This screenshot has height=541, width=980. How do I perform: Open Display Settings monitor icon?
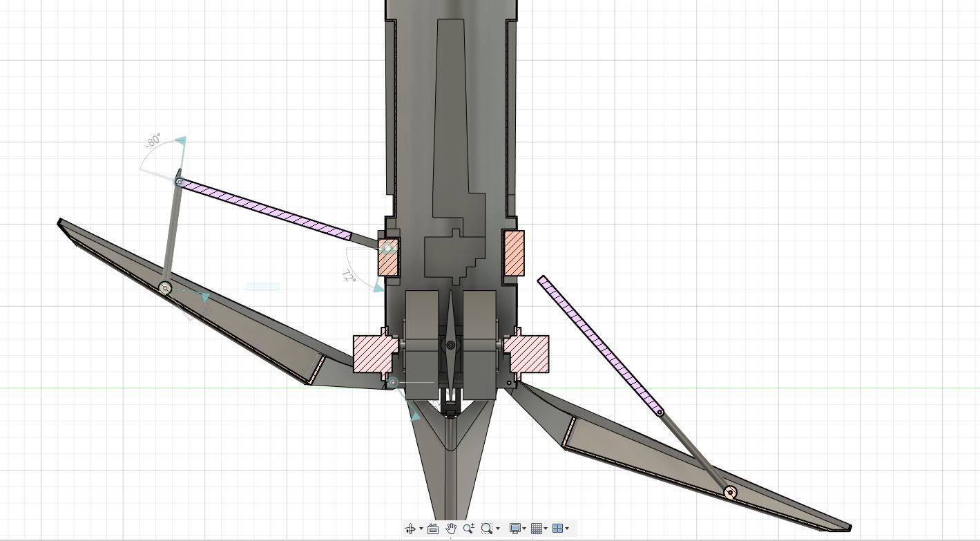515,529
